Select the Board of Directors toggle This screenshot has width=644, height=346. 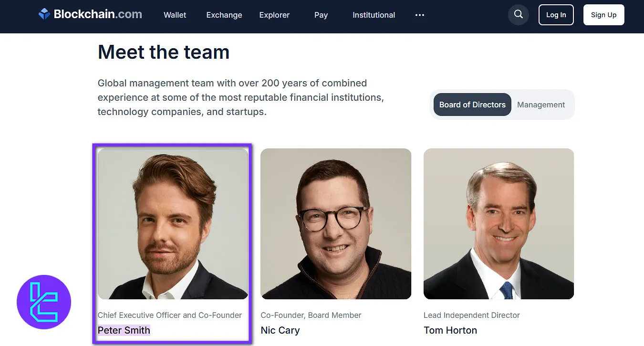point(472,105)
